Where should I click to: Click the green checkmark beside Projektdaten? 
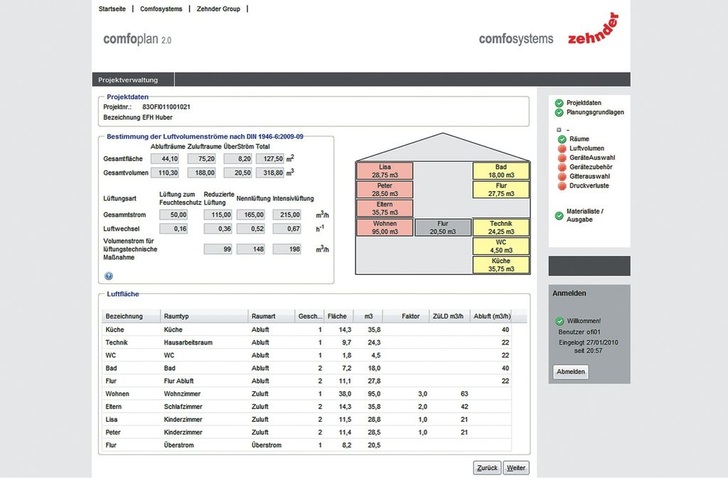[x=559, y=103]
